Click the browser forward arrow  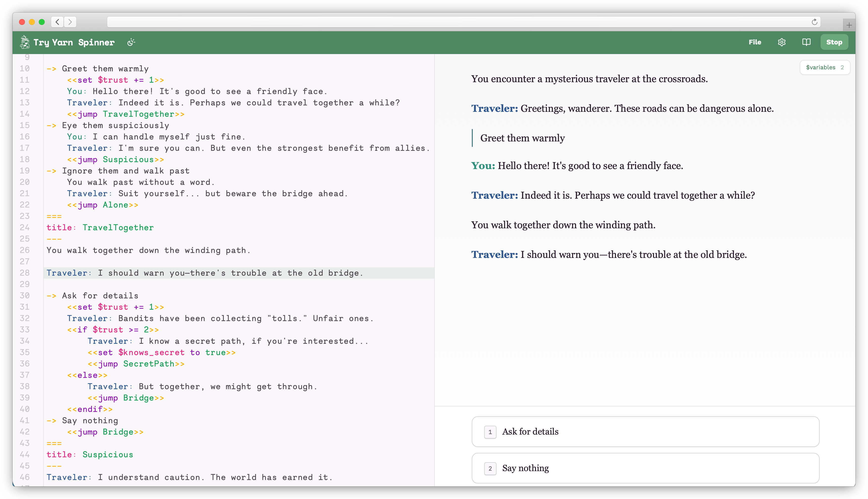click(70, 22)
